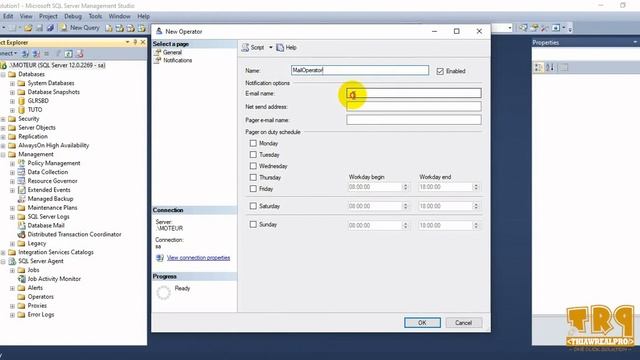Viewport: 640px width, 360px height.
Task: Click the E-mail name input field
Action: pyautogui.click(x=414, y=93)
